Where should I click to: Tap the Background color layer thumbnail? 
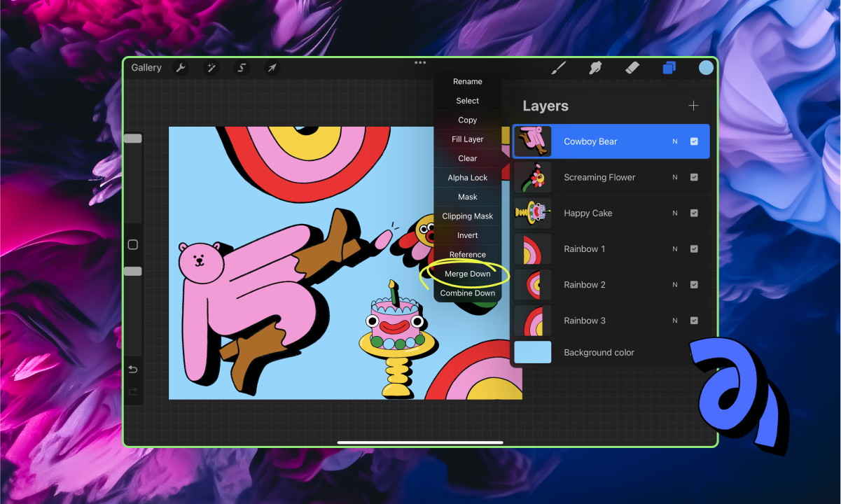(x=532, y=352)
